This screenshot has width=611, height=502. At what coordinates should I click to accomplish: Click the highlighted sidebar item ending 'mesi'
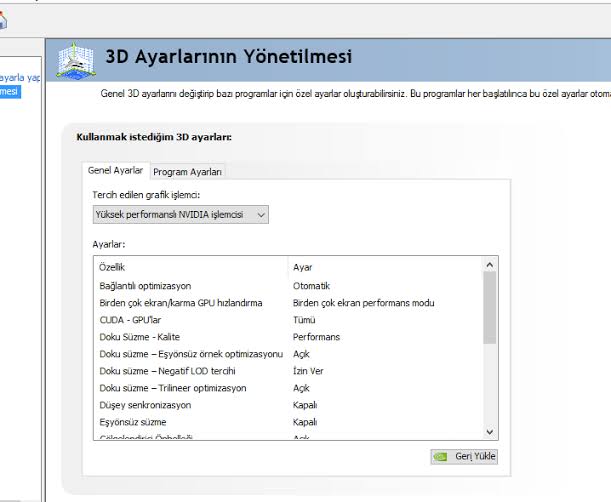point(10,92)
